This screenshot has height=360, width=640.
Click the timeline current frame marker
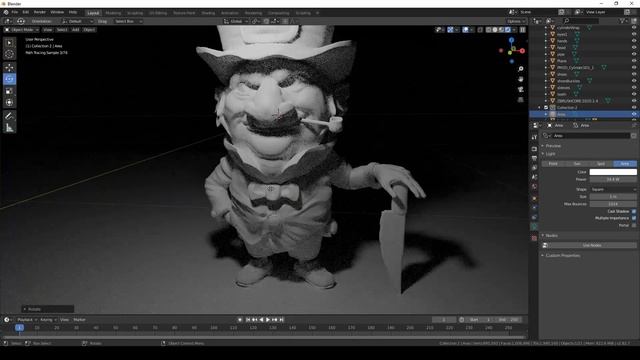pyautogui.click(x=19, y=328)
